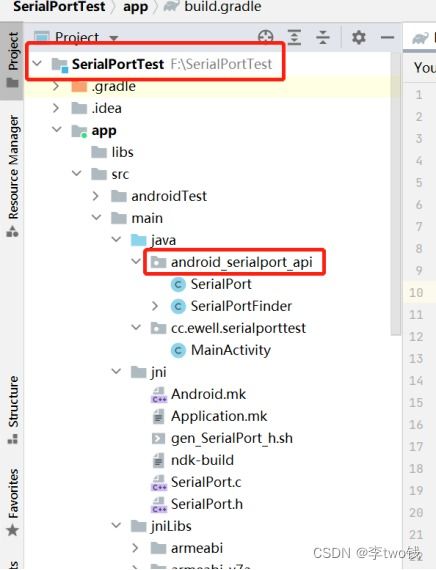Expand the .gradle folder

click(x=56, y=86)
